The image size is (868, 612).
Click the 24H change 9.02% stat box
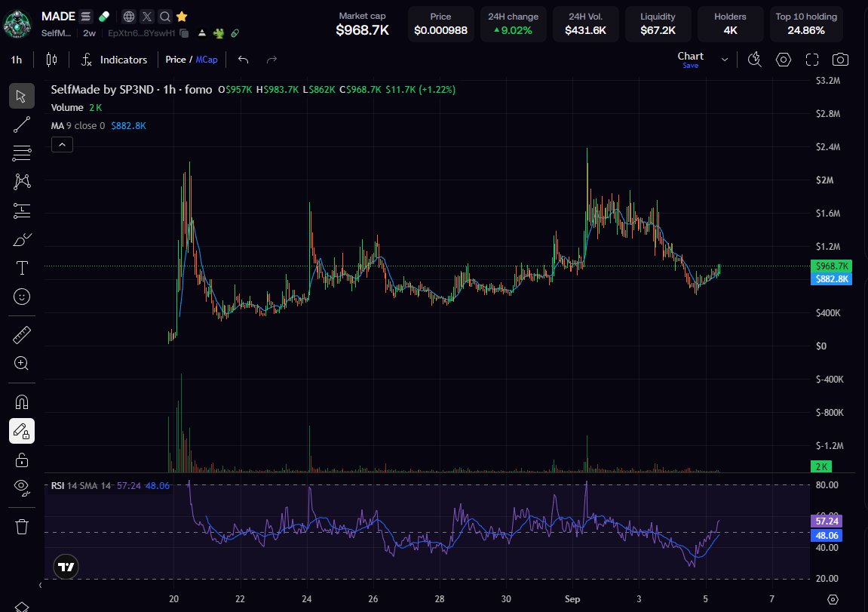(513, 24)
